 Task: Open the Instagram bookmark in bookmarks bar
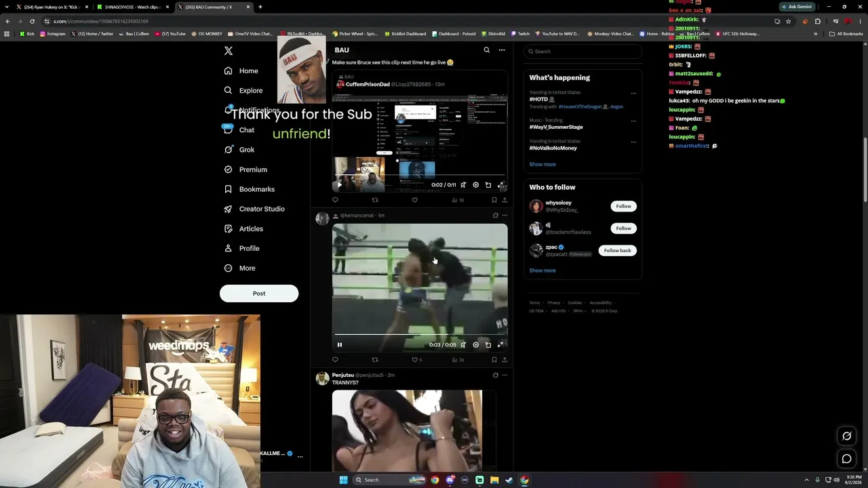[x=53, y=34]
